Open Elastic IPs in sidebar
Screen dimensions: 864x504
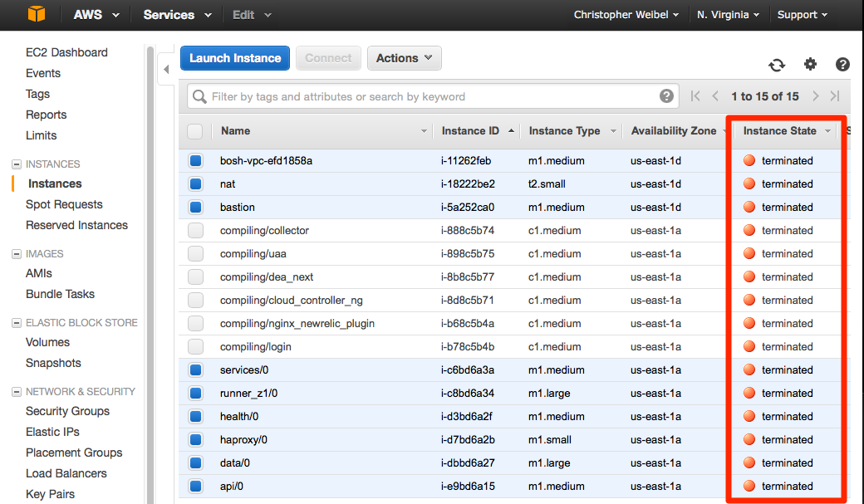click(52, 432)
